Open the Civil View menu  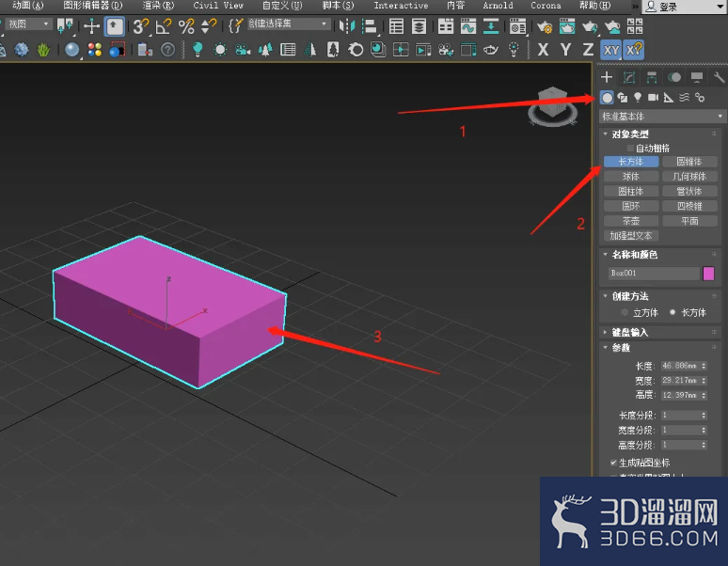[x=218, y=6]
